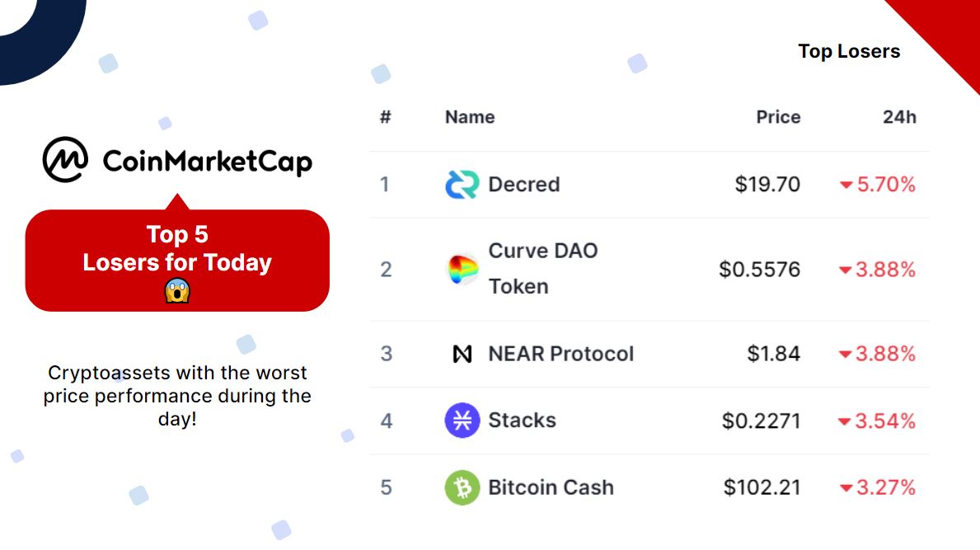Sort by the Name column header
Viewport: 980px width, 550px height.
tap(470, 117)
